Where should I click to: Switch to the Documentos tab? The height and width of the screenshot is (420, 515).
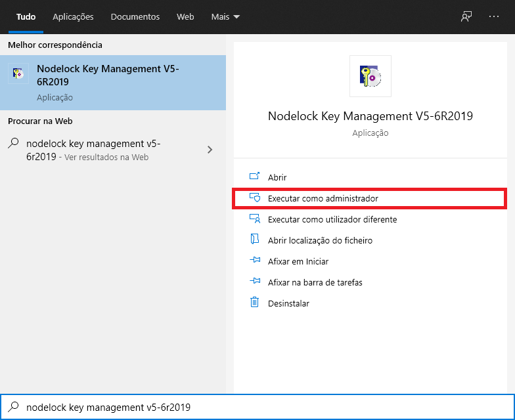[x=135, y=16]
